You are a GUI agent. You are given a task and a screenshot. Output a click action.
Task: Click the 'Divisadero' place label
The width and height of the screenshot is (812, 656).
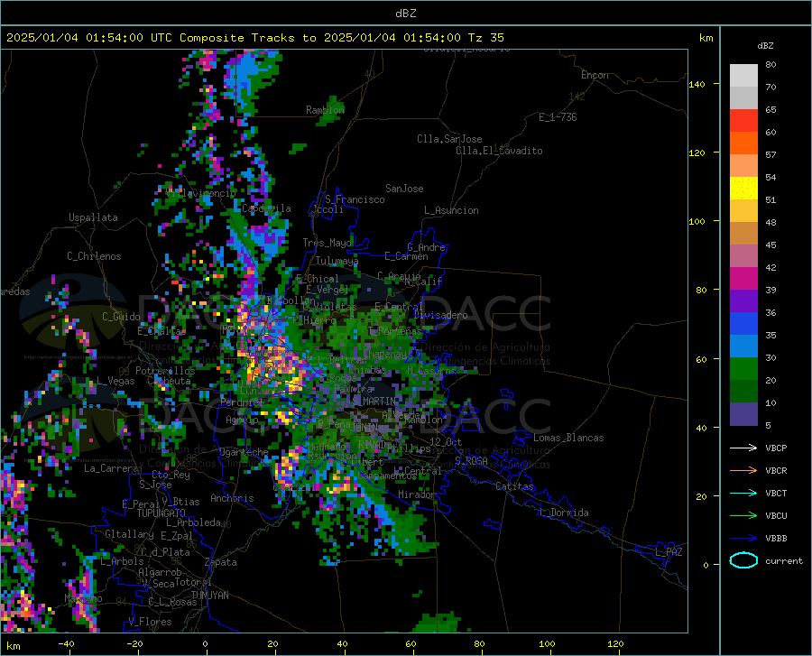click(x=440, y=315)
